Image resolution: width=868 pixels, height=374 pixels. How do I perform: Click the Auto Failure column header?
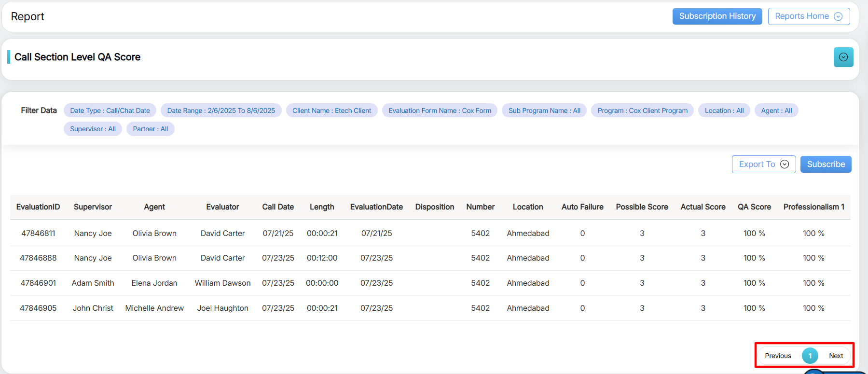click(x=582, y=207)
